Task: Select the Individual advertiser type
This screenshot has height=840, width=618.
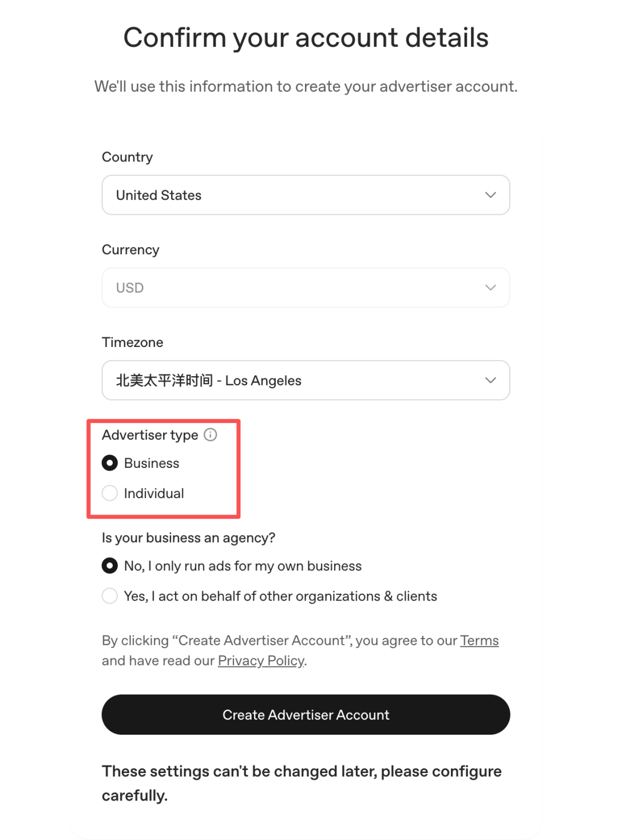Action: [x=110, y=493]
